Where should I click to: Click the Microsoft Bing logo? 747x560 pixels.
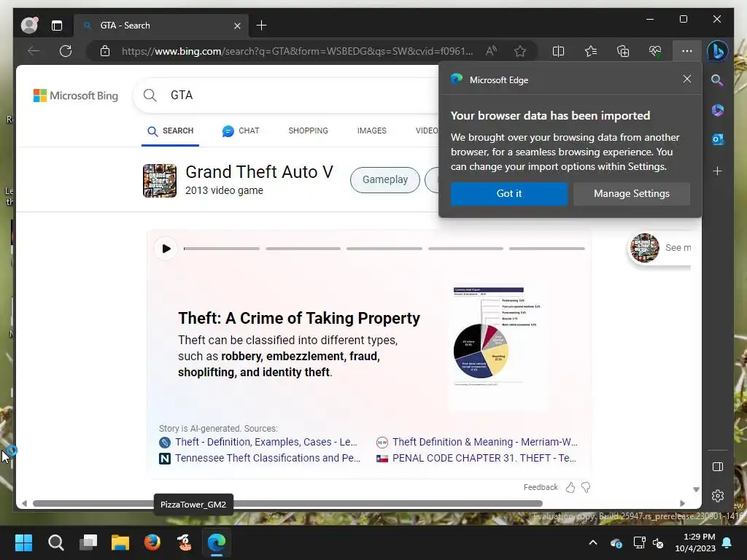click(x=76, y=96)
